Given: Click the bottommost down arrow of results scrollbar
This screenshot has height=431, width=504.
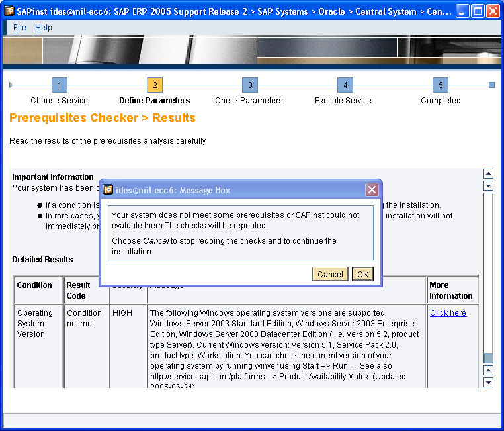Looking at the screenshot, I should pos(489,382).
